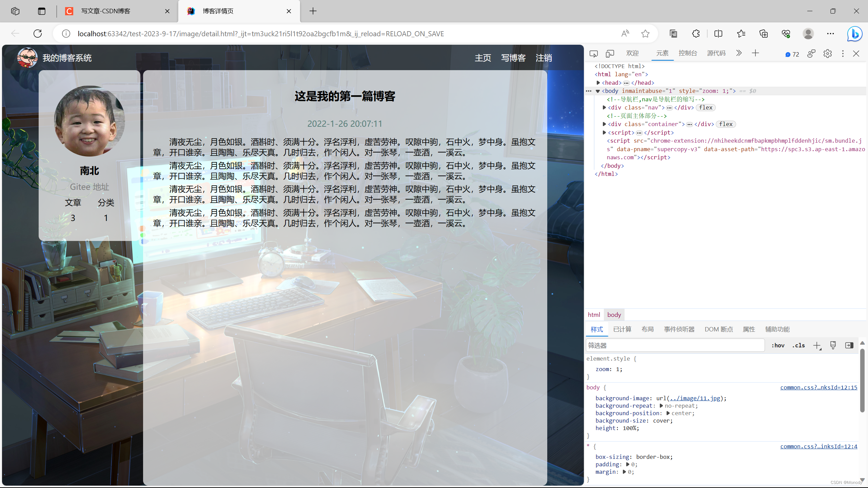Activate the inspect element picker tool

593,54
